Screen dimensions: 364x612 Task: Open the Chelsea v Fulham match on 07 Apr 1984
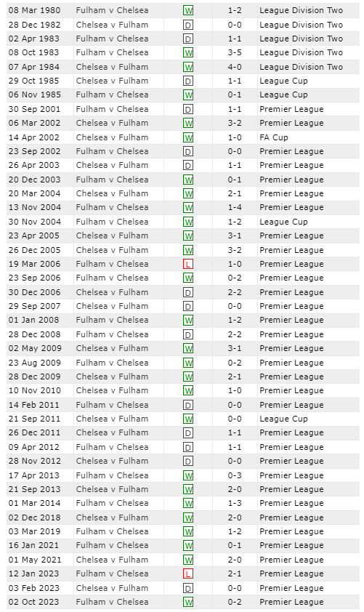112,67
